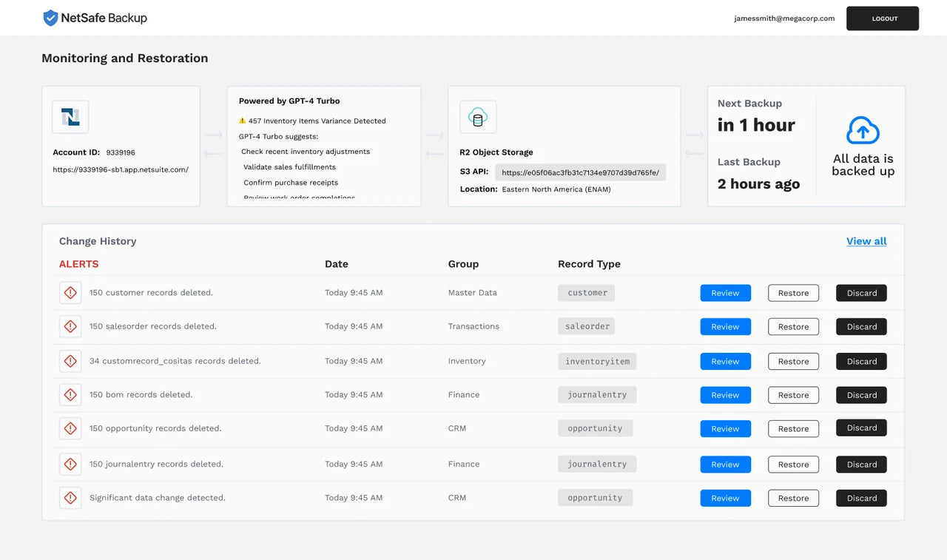Click the customer record type tag
This screenshot has height=560, width=947.
coord(587,293)
